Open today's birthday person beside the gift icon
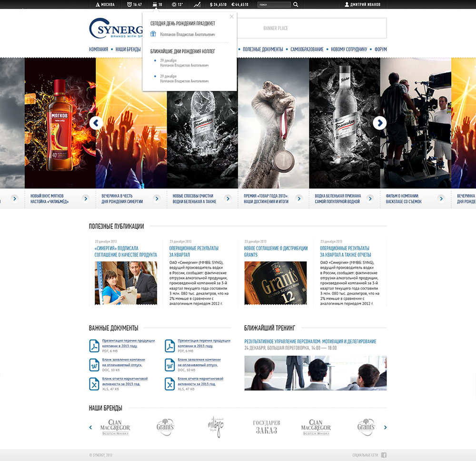476x461 pixels. (x=187, y=34)
